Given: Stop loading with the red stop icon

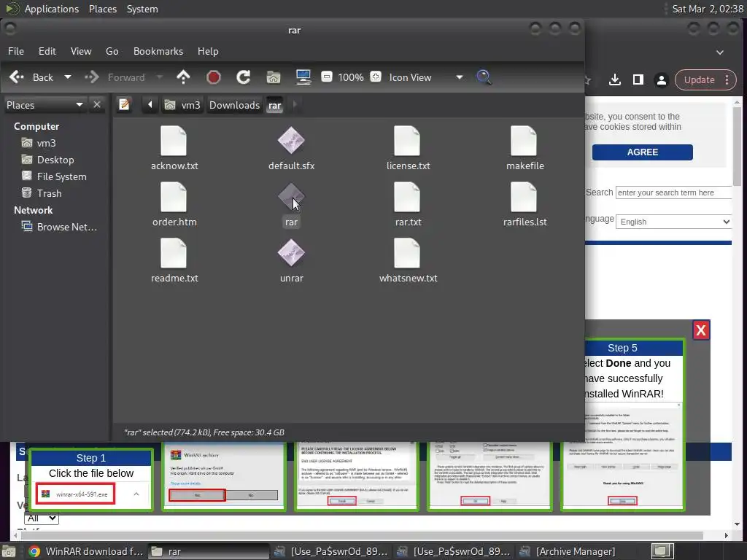Looking at the screenshot, I should (x=214, y=77).
